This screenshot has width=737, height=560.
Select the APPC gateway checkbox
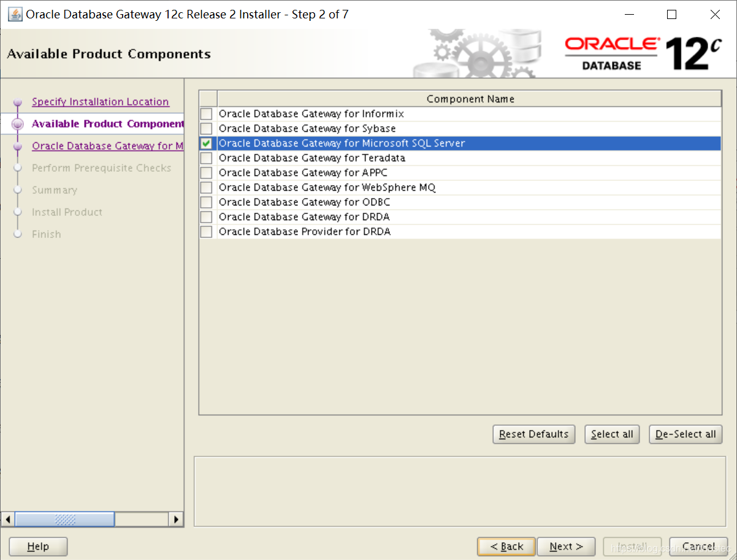pyautogui.click(x=207, y=173)
